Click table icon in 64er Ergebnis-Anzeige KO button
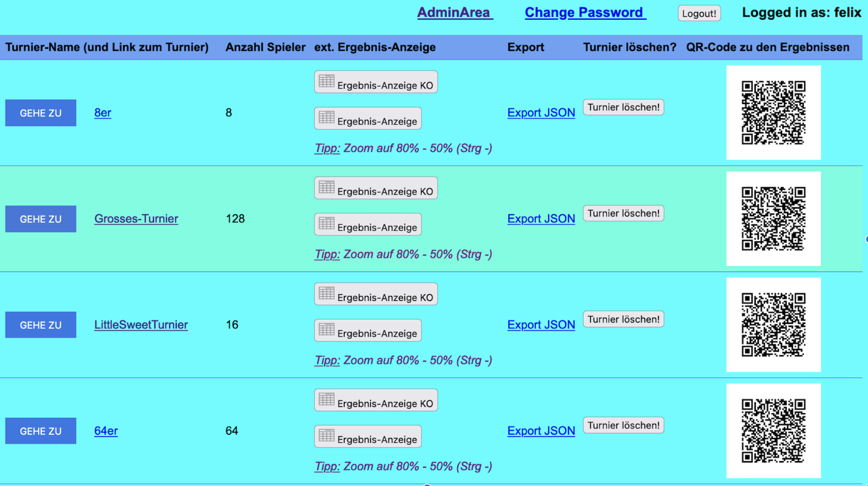Viewport: 868px width, 486px height. pos(326,399)
